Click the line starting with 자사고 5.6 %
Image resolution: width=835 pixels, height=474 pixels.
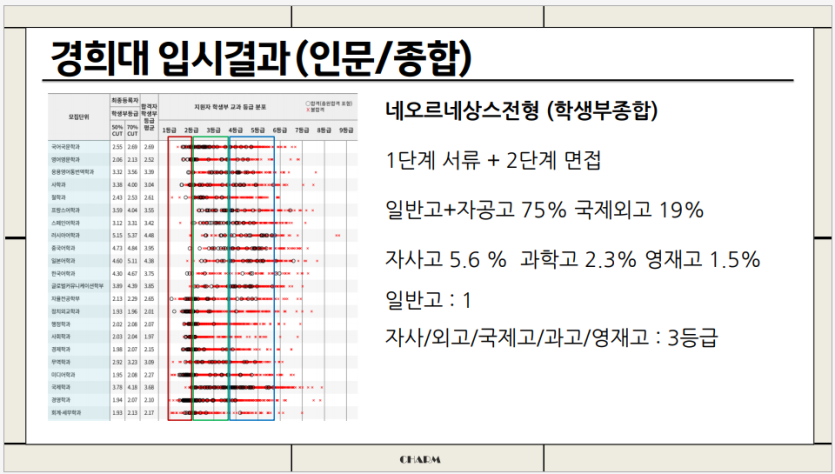(x=572, y=259)
